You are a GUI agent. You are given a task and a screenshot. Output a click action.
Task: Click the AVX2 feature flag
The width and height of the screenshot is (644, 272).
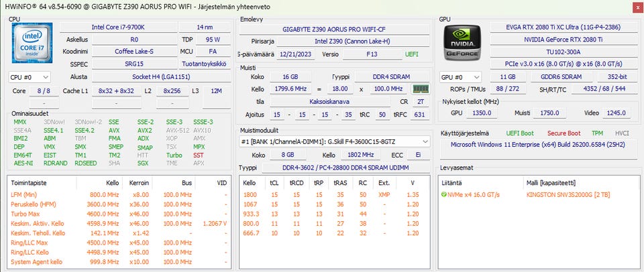(145, 130)
